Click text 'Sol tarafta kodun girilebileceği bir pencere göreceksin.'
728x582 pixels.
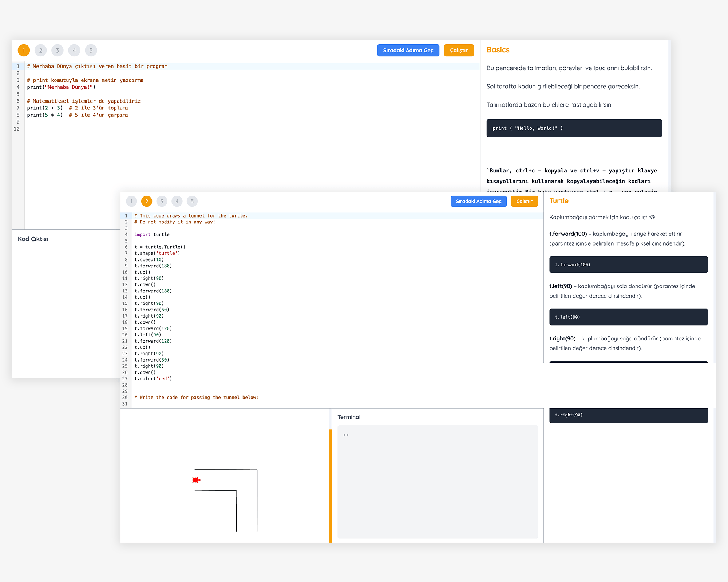click(x=563, y=86)
